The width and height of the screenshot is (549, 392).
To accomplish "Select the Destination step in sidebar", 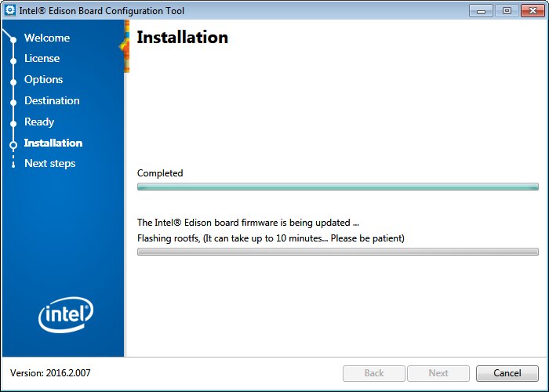I will pyautogui.click(x=53, y=101).
